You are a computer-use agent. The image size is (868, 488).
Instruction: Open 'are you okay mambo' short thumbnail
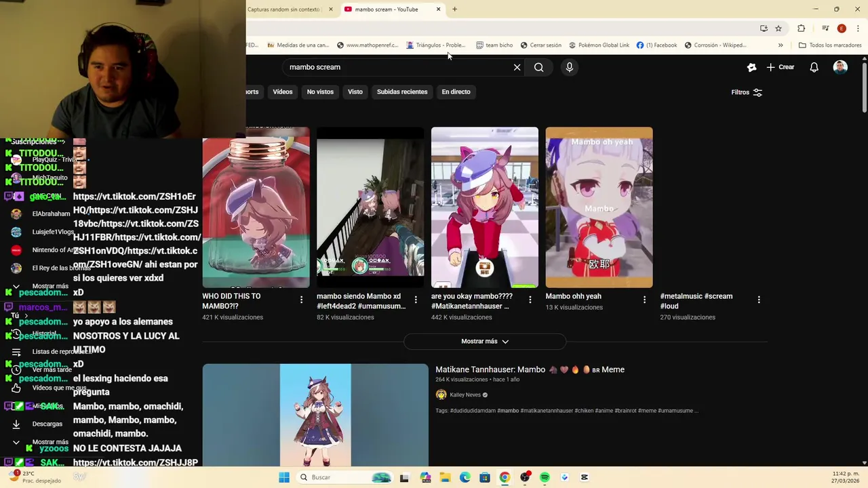[x=485, y=207]
